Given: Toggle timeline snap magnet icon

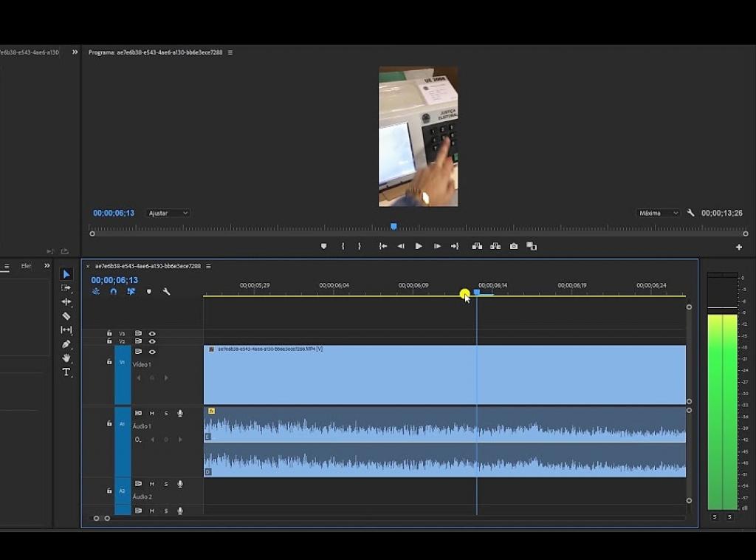Looking at the screenshot, I should [x=113, y=292].
